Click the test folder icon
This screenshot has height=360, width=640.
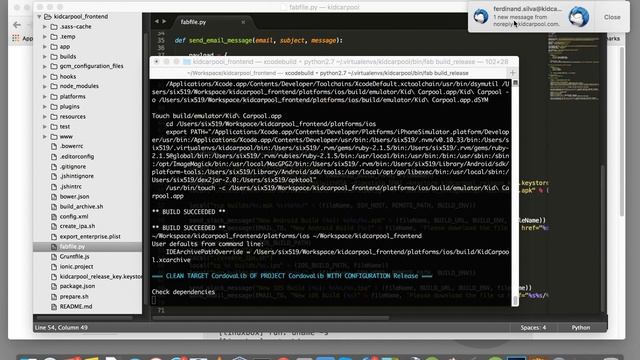coord(54,127)
